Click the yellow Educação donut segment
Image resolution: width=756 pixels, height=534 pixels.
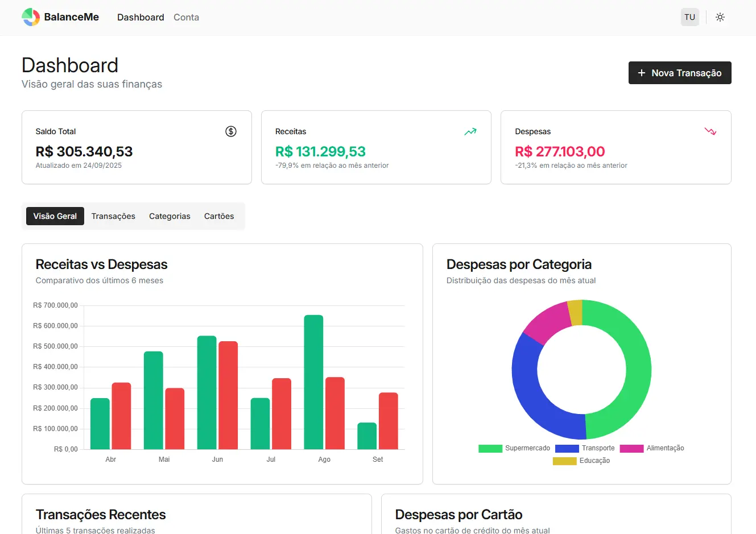point(575,313)
